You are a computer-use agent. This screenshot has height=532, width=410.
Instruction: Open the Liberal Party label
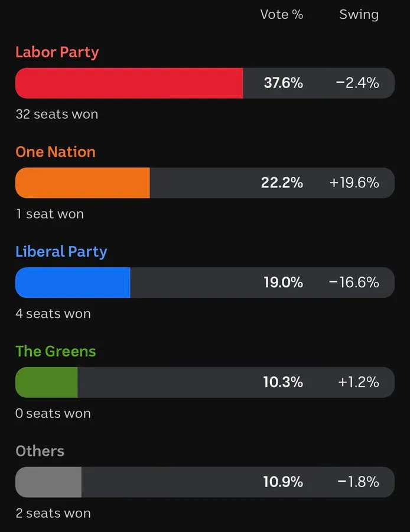[x=61, y=252]
